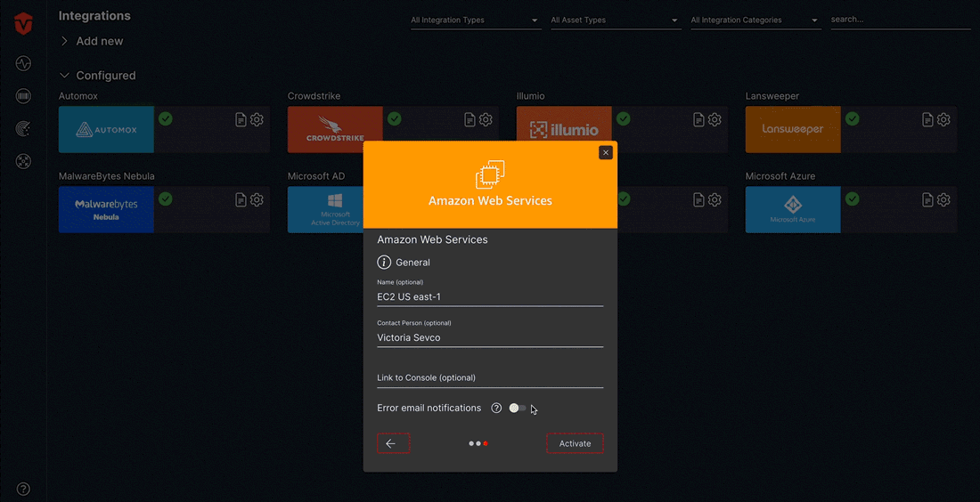This screenshot has width=980, height=502.
Task: Toggle Error email notifications switch
Action: (x=518, y=409)
